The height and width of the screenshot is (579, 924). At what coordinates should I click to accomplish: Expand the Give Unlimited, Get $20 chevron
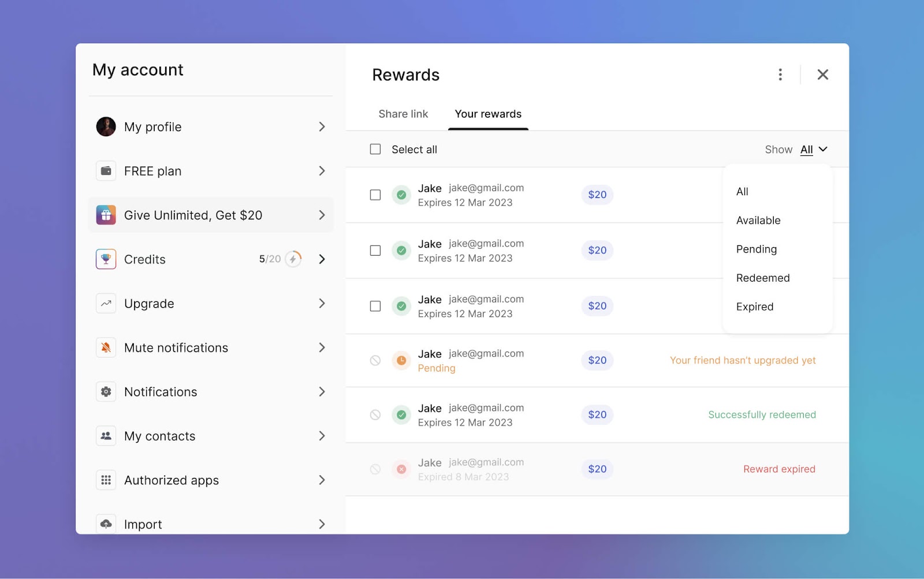pyautogui.click(x=322, y=215)
